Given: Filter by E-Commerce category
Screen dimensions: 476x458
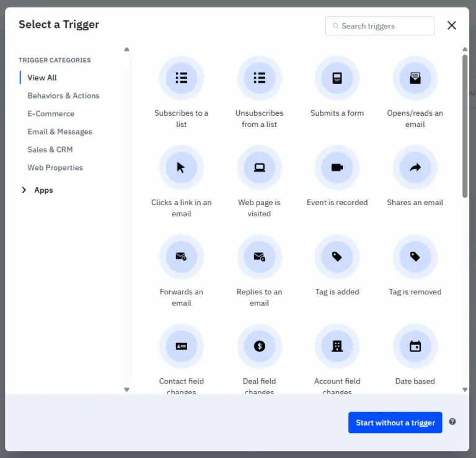Looking at the screenshot, I should [x=51, y=113].
